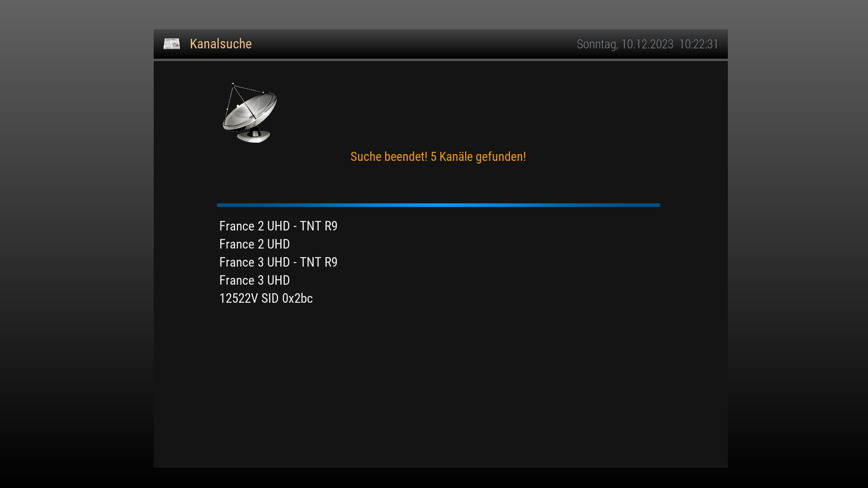Click the date 10.12.2023 in the header

point(647,44)
